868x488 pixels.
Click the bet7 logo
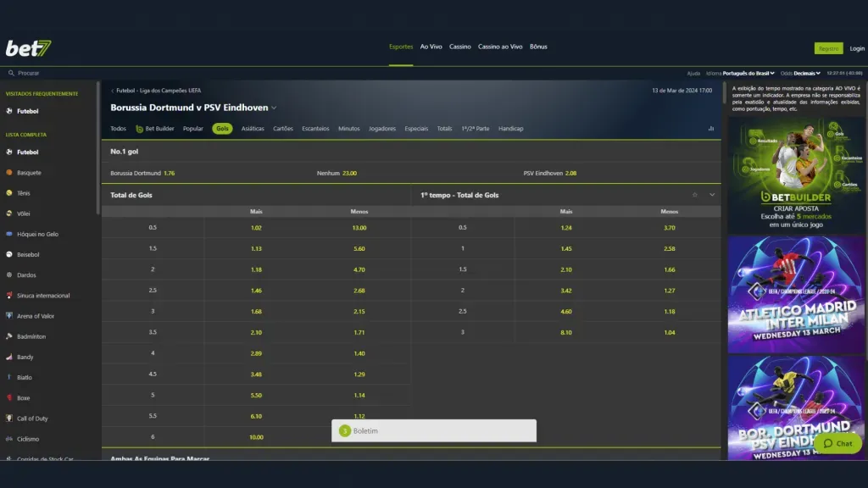click(28, 48)
